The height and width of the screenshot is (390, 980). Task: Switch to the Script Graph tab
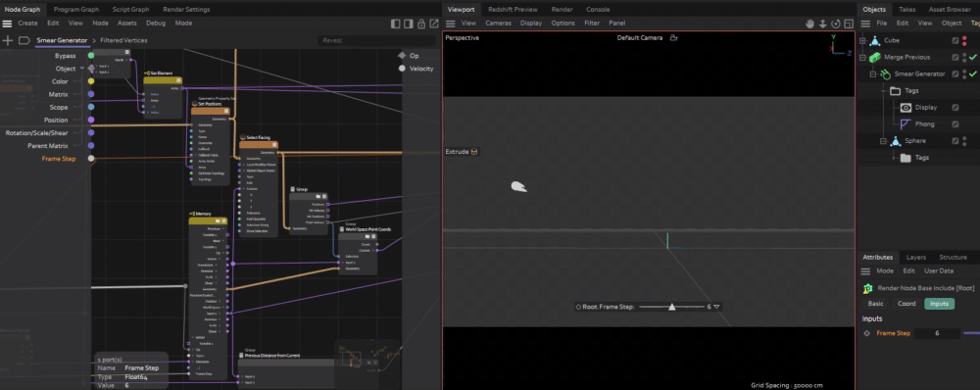click(130, 10)
